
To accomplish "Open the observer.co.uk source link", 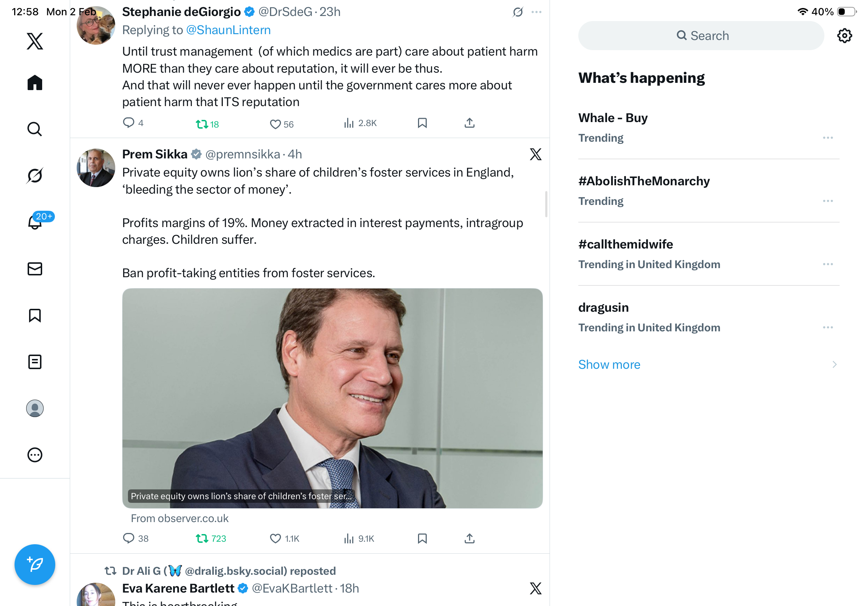I will pos(180,518).
